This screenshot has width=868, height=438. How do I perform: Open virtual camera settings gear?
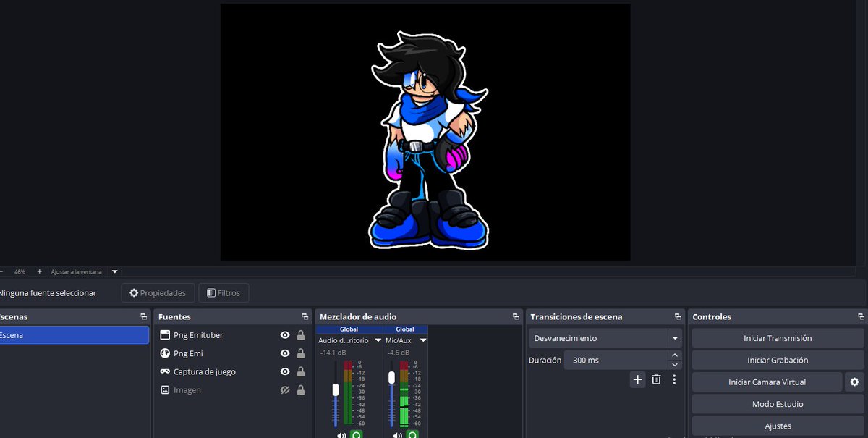[854, 382]
